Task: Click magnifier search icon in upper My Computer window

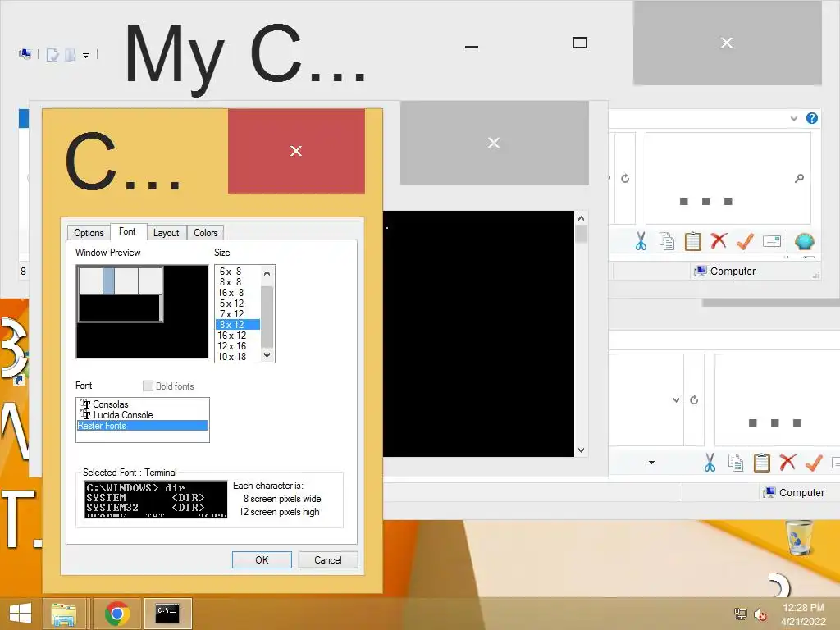Action: 799,178
